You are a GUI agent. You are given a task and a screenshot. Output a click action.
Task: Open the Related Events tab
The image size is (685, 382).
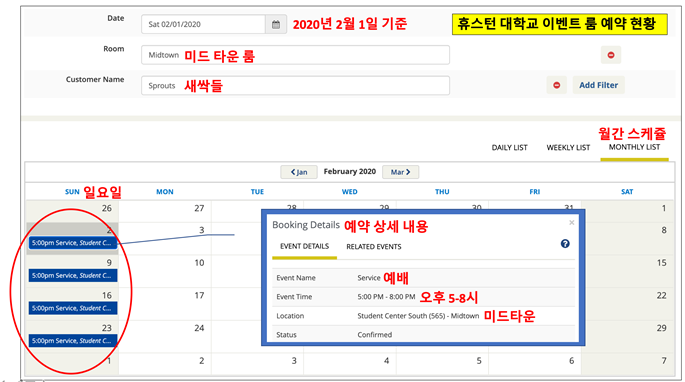coord(374,247)
